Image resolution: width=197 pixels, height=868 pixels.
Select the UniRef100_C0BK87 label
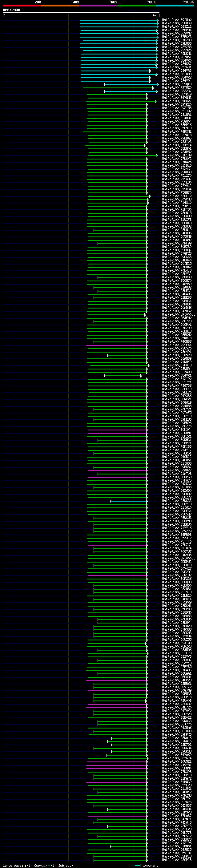pos(176,467)
